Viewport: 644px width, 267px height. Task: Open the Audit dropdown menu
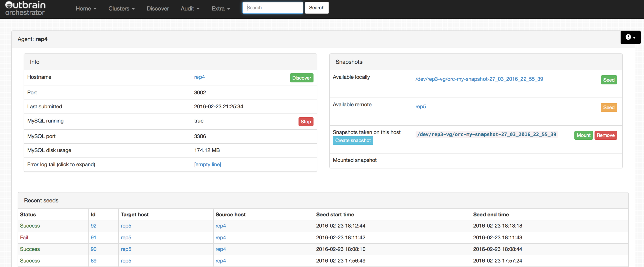[190, 9]
